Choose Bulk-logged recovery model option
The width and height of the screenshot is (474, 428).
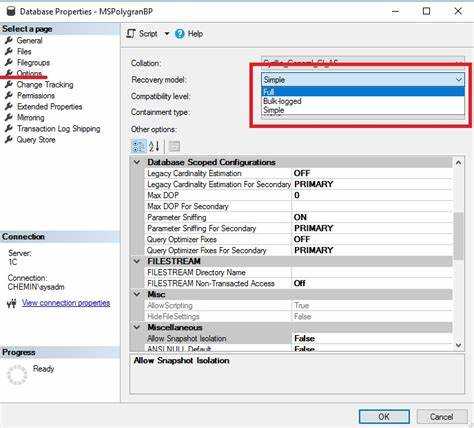(363, 101)
